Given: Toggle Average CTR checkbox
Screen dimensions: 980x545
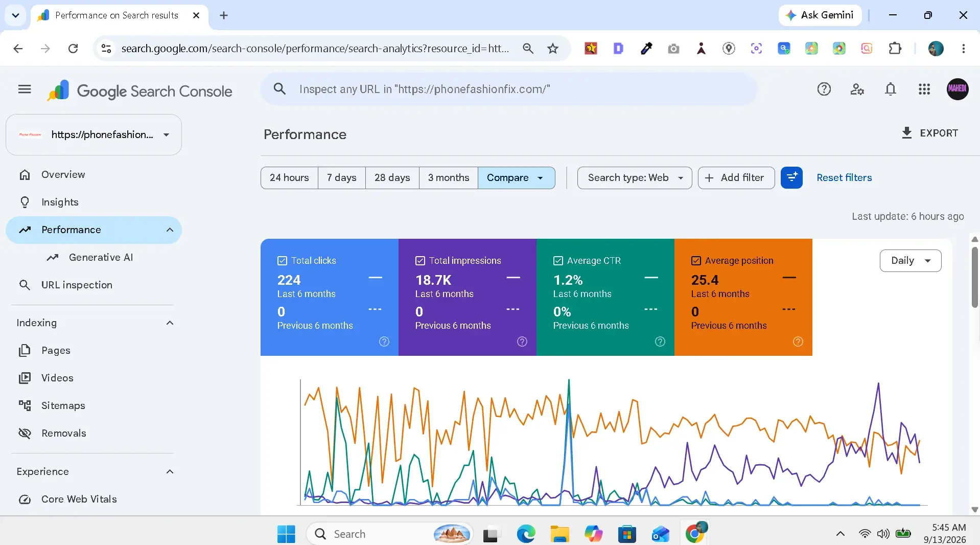Looking at the screenshot, I should coord(558,261).
